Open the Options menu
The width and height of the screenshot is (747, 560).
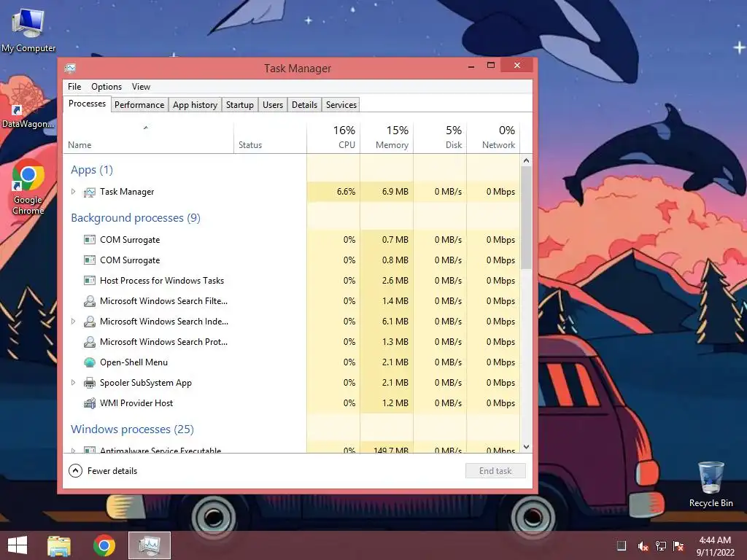(x=107, y=87)
